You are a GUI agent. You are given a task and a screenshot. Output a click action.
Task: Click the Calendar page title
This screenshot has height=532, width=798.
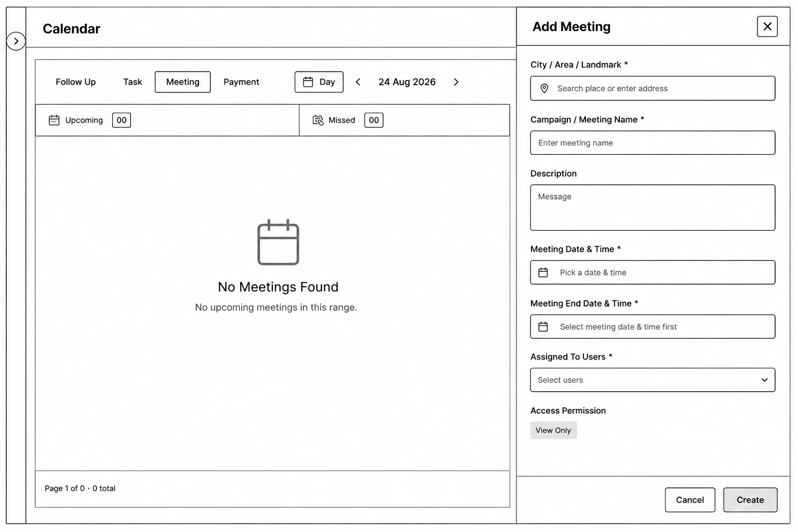(x=71, y=29)
